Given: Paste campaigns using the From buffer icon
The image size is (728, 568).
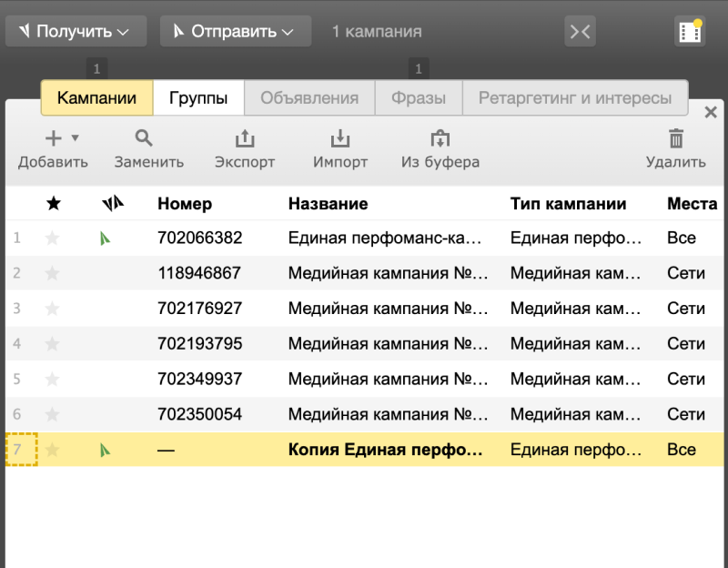Looking at the screenshot, I should click(x=440, y=138).
